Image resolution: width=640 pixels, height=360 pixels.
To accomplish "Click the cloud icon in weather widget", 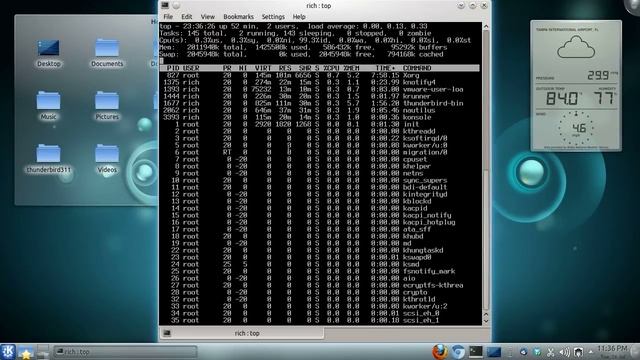I will pyautogui.click(x=576, y=47).
